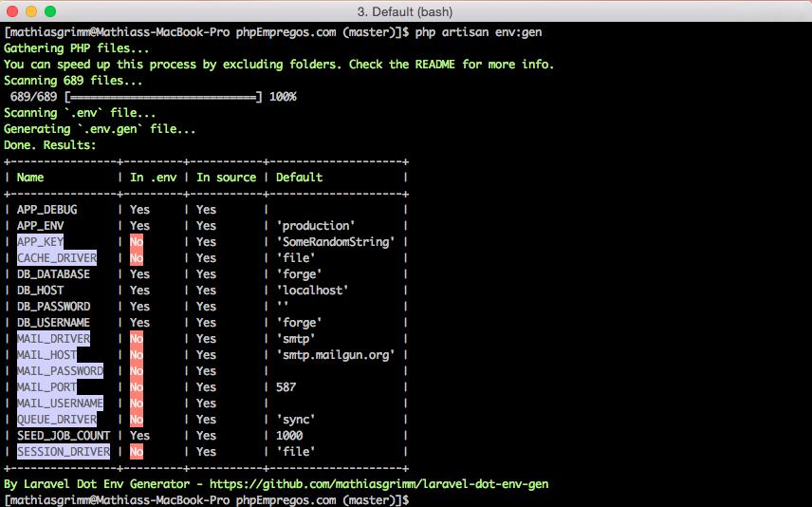Click the 'In source' column header
Image resolution: width=812 pixels, height=507 pixels.
(x=227, y=178)
